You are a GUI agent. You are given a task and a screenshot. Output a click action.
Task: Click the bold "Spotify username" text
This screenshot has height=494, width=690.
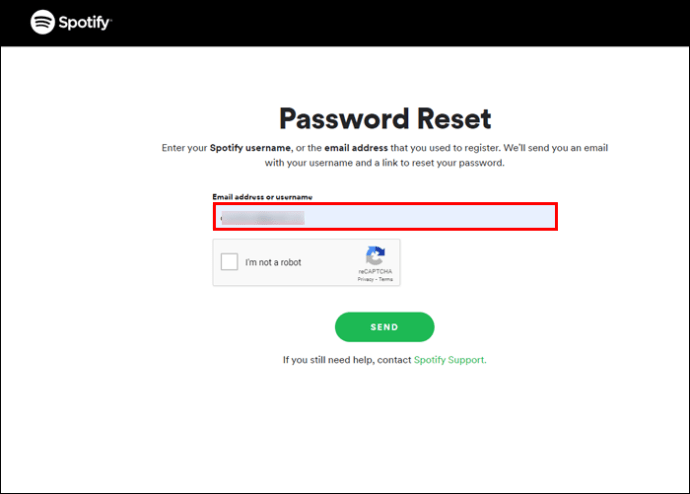[x=250, y=148]
